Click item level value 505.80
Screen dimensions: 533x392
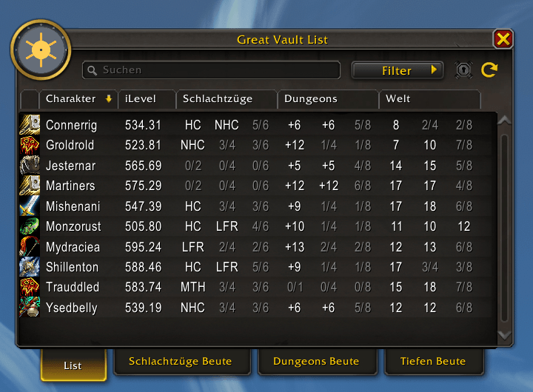point(143,226)
